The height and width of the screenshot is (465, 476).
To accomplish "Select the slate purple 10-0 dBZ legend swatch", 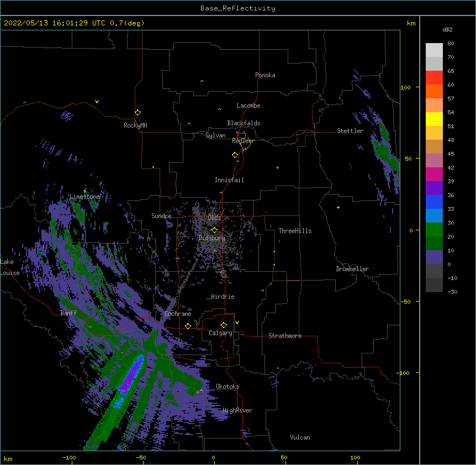I will click(x=434, y=257).
